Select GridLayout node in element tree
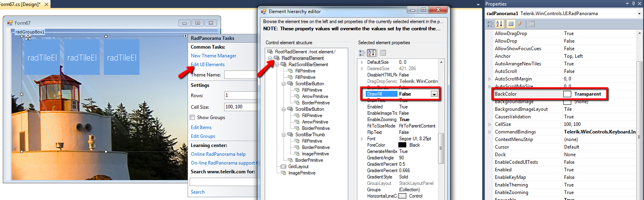This screenshot has width=644, height=200. click(x=298, y=167)
